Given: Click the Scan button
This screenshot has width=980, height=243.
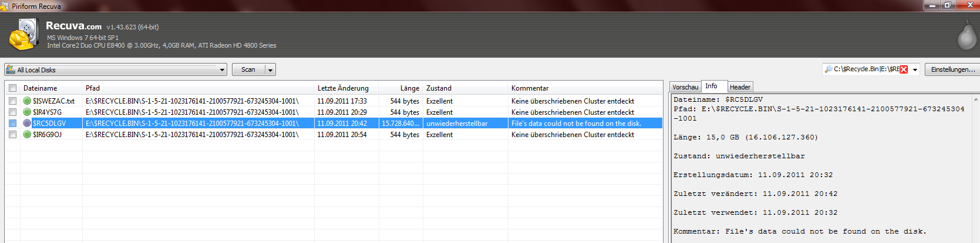Looking at the screenshot, I should click(248, 69).
